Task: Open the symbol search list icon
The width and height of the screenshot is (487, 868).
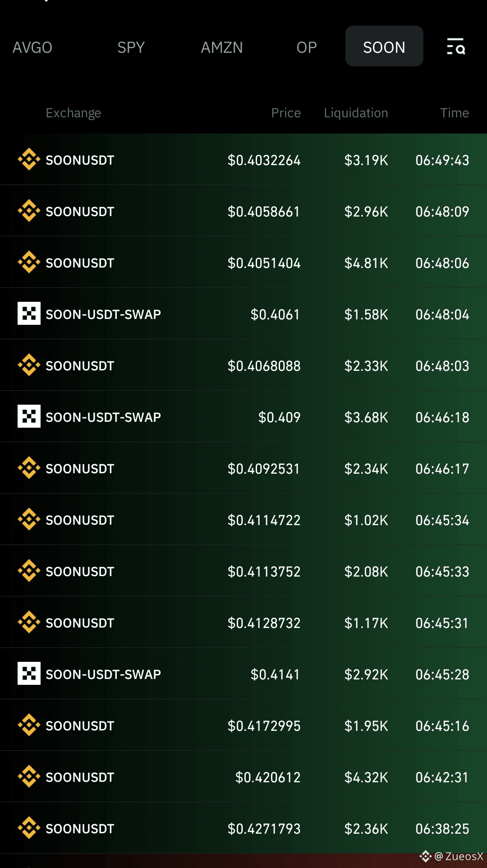Action: click(455, 46)
